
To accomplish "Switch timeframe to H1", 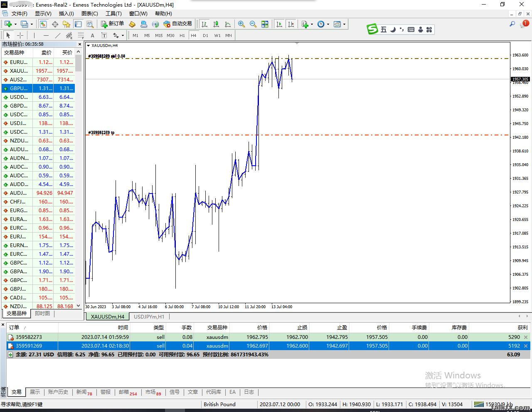I will click(x=182, y=35).
